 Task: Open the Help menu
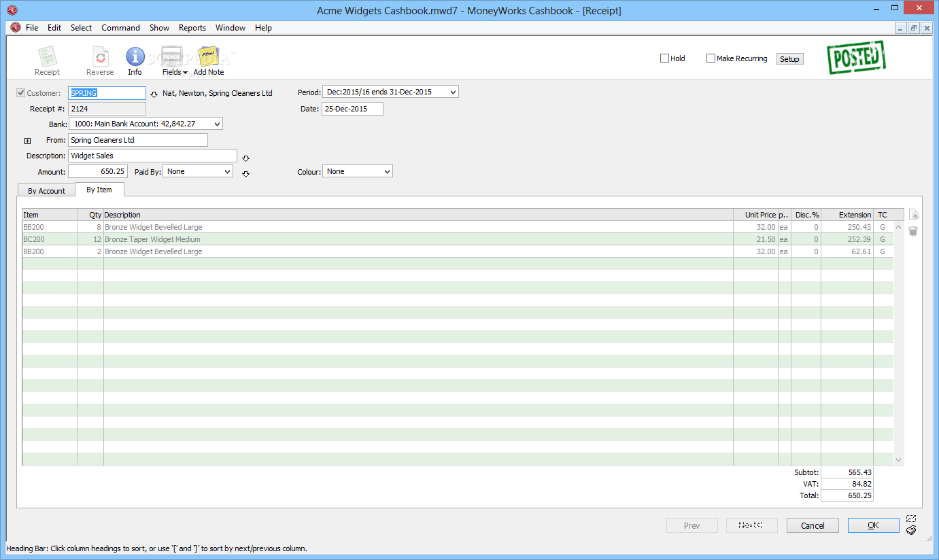pyautogui.click(x=263, y=28)
